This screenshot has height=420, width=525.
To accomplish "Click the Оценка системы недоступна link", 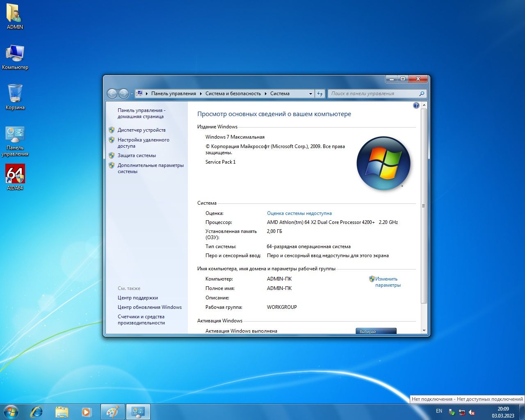I will [299, 213].
